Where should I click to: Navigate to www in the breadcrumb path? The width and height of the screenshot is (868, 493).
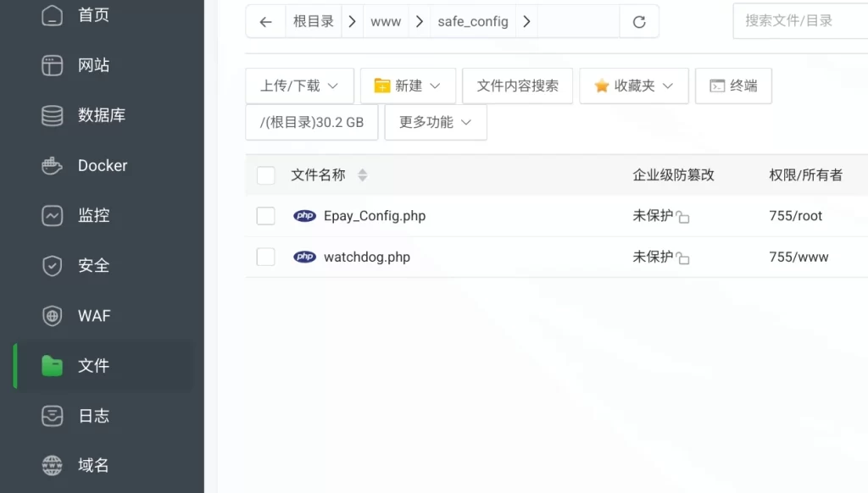[386, 22]
